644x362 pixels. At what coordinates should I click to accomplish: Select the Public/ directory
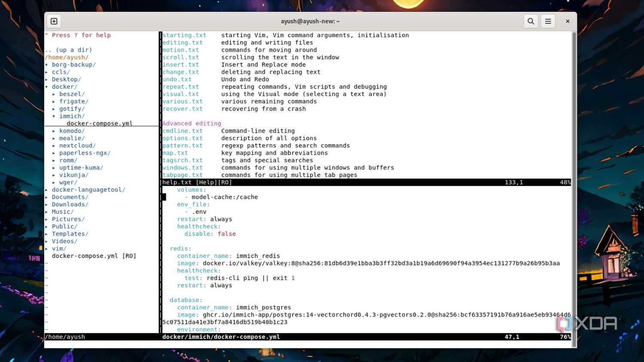(64, 226)
